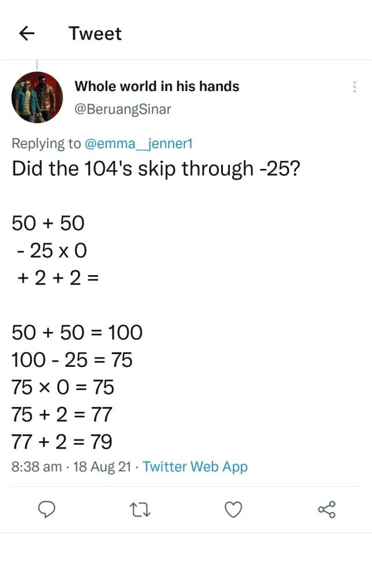Open the "Whole world in his hands" profile name
Image resolution: width=372 pixels, height=588 pixels.
157,86
